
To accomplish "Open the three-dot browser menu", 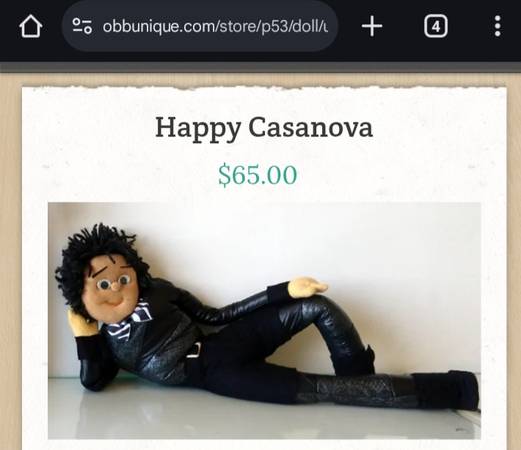I will tap(497, 26).
